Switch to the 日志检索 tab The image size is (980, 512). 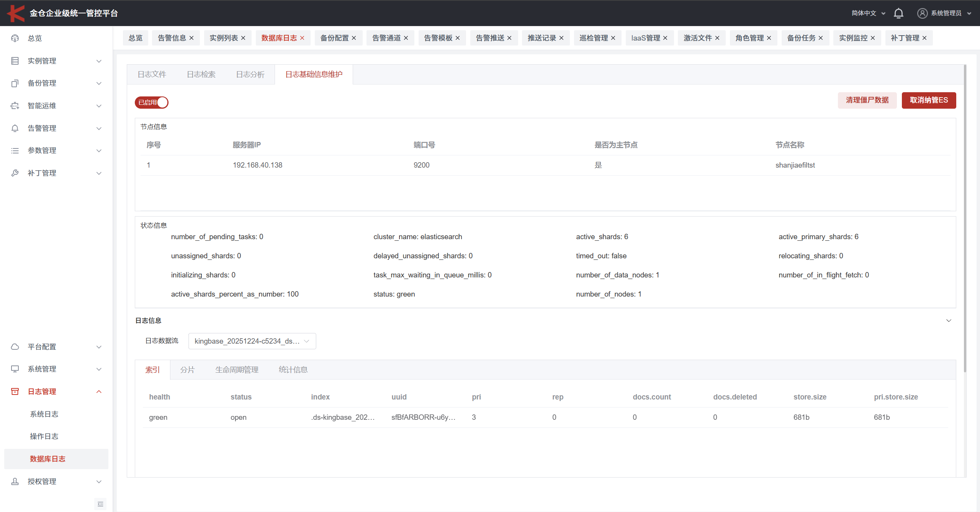pyautogui.click(x=201, y=74)
